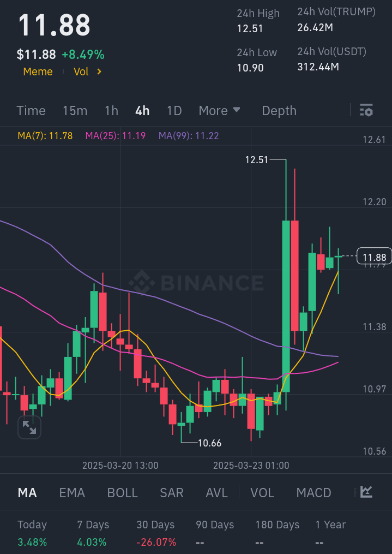Select the 1D interval tab
The image size is (392, 554).
coord(174,110)
